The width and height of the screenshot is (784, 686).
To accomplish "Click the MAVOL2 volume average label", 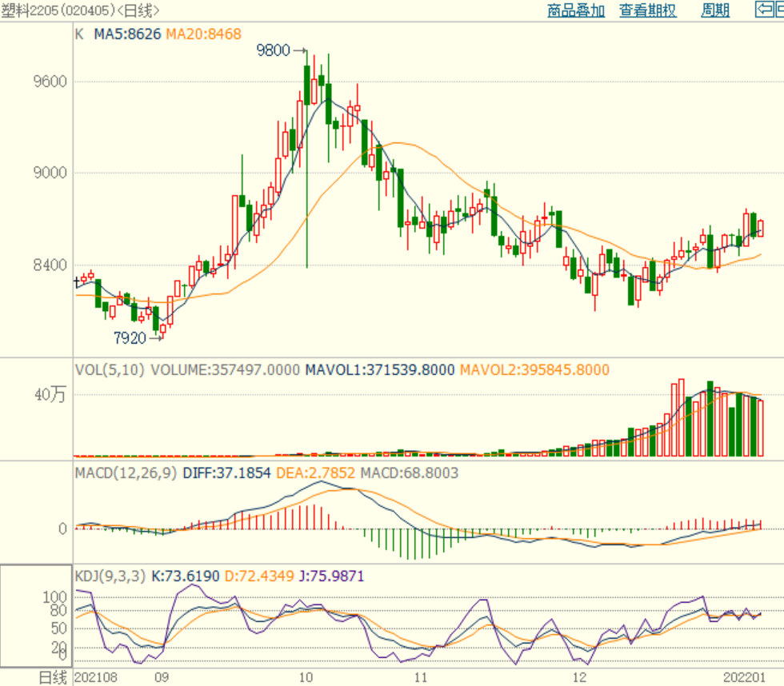I will coord(534,370).
